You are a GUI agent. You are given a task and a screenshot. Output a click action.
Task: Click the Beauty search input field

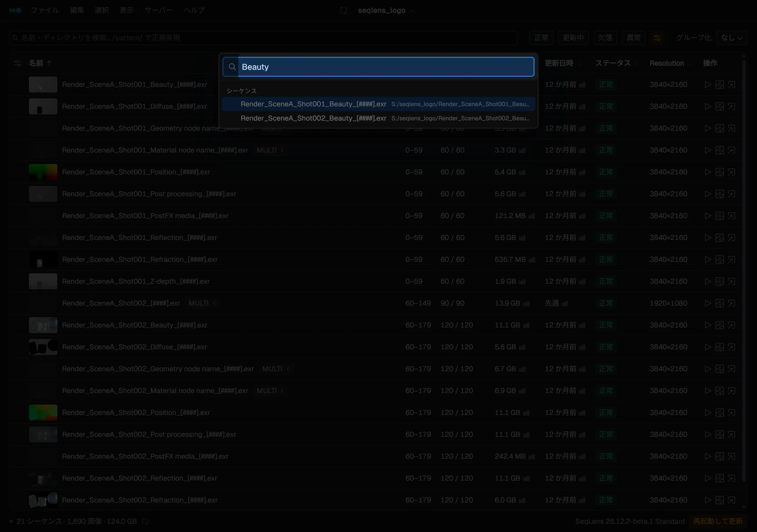[x=378, y=67]
